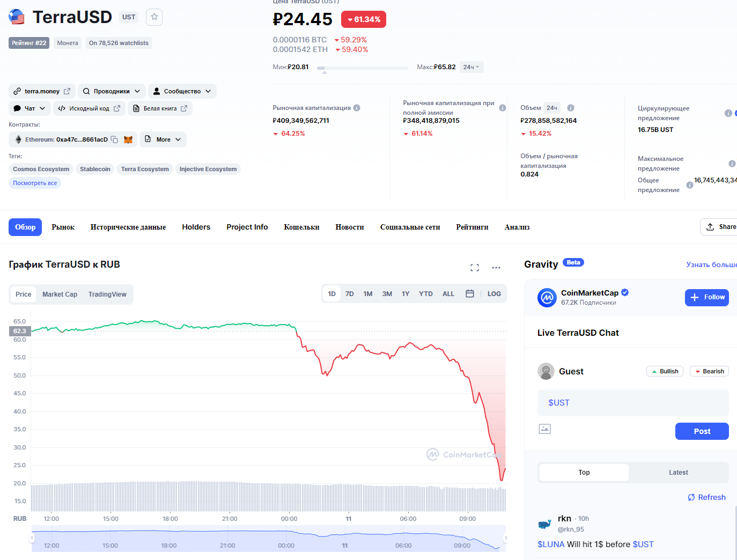Select the Bearish sentiment option
737x560 pixels.
(709, 371)
